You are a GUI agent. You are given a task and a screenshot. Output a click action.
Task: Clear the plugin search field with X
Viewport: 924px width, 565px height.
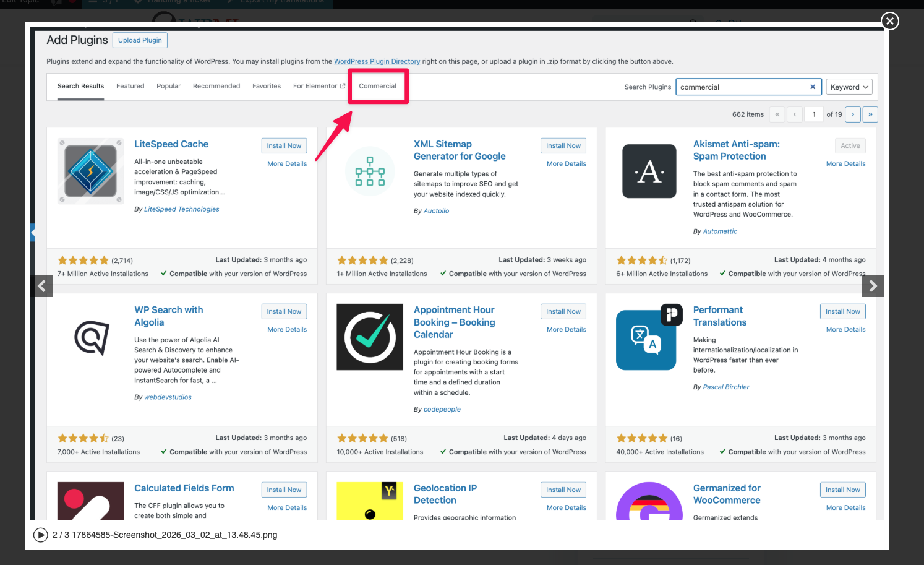(x=813, y=87)
